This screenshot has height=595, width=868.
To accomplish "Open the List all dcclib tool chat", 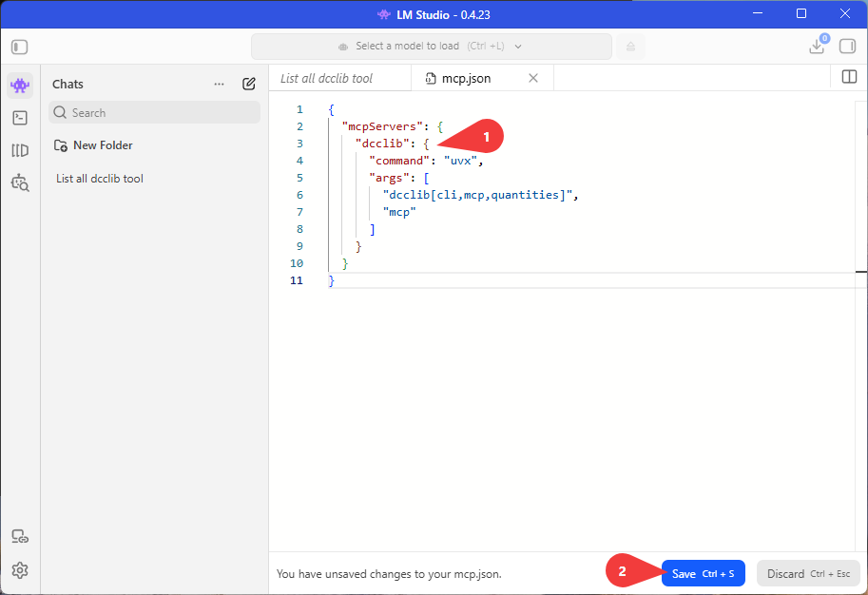I will tap(100, 179).
